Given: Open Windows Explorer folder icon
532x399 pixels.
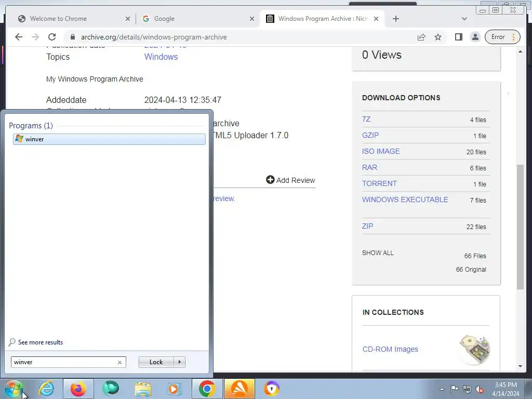Looking at the screenshot, I should [x=143, y=389].
